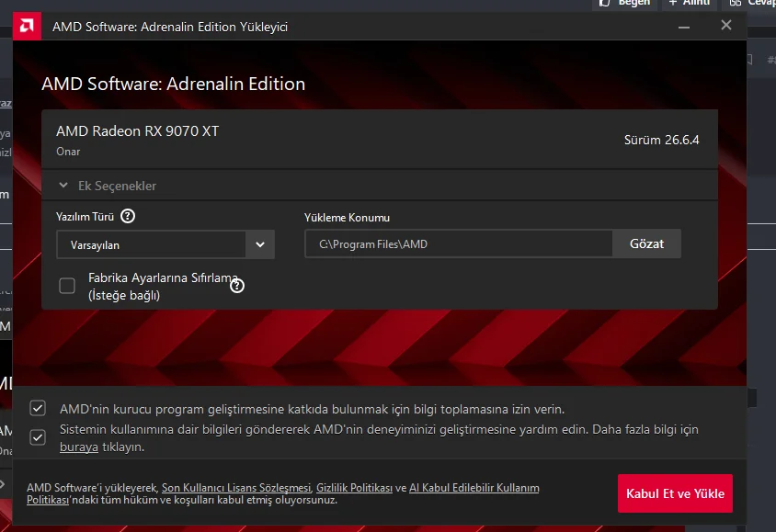This screenshot has height=532, width=776.
Task: Click the Cevap icon at top right
Action: (736, 3)
